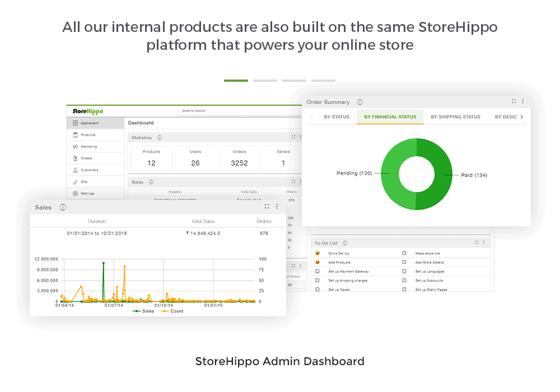Image resolution: width=560 pixels, height=392 pixels.
Task: Open Customers in the sidebar
Action: point(95,170)
